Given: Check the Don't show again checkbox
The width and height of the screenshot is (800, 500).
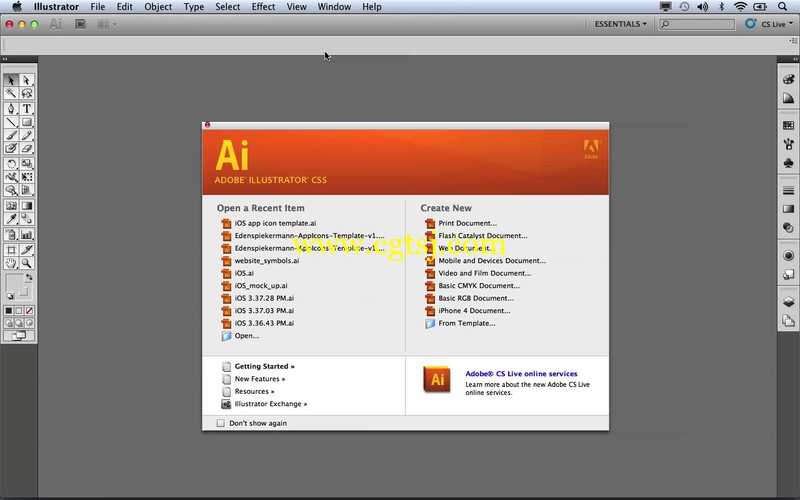Looking at the screenshot, I should click(x=220, y=423).
